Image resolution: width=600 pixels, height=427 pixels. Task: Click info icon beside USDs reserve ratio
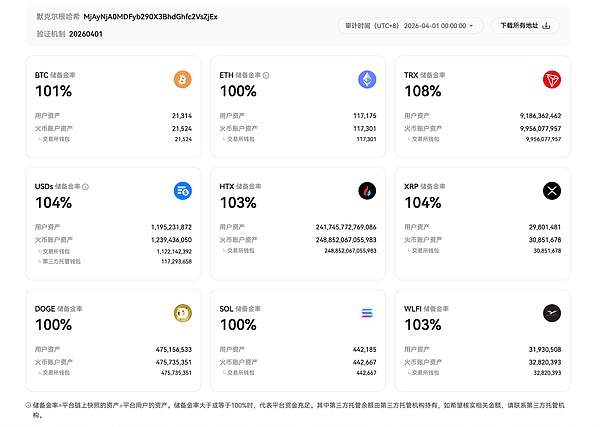coord(85,187)
